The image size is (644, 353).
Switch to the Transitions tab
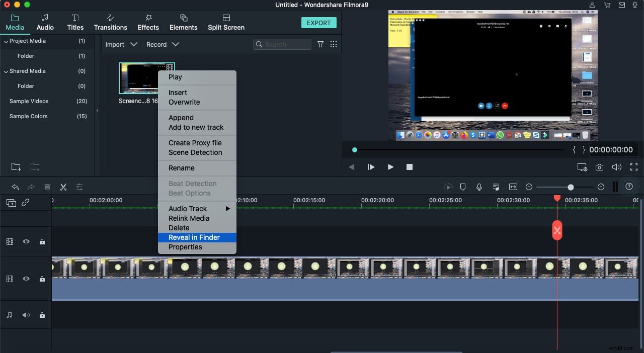110,22
